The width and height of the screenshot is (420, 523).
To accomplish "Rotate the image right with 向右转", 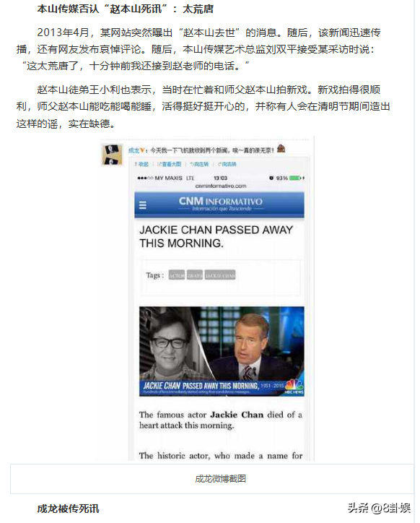I will [227, 164].
